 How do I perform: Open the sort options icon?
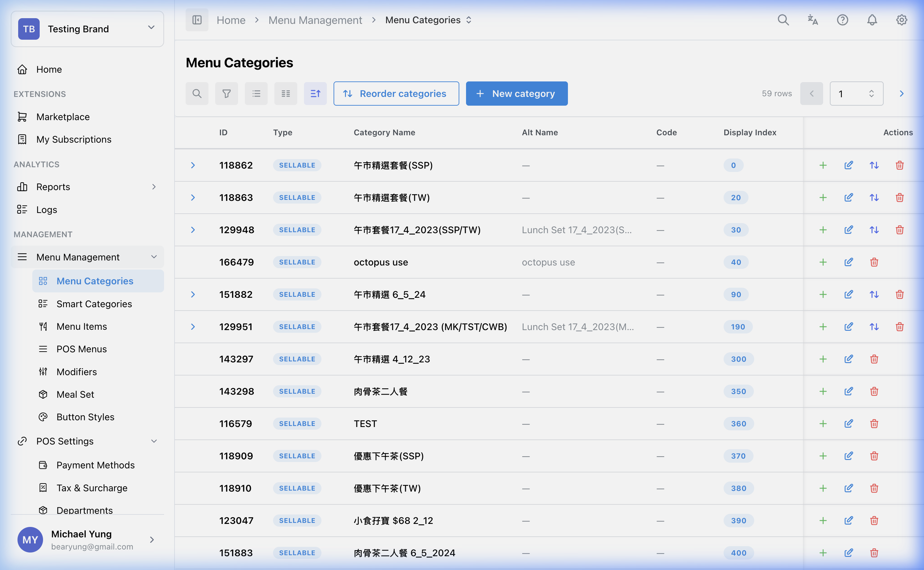(x=315, y=94)
